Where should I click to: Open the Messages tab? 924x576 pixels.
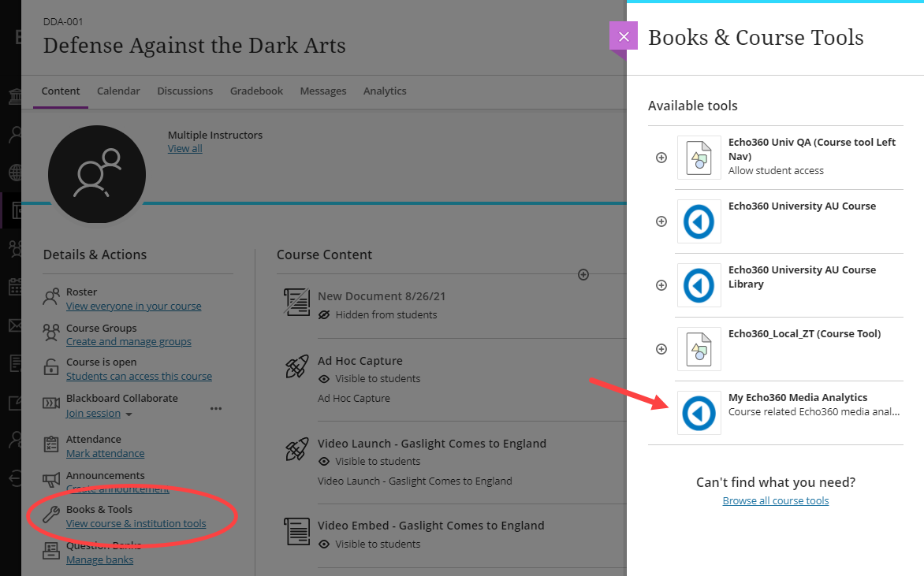point(323,91)
